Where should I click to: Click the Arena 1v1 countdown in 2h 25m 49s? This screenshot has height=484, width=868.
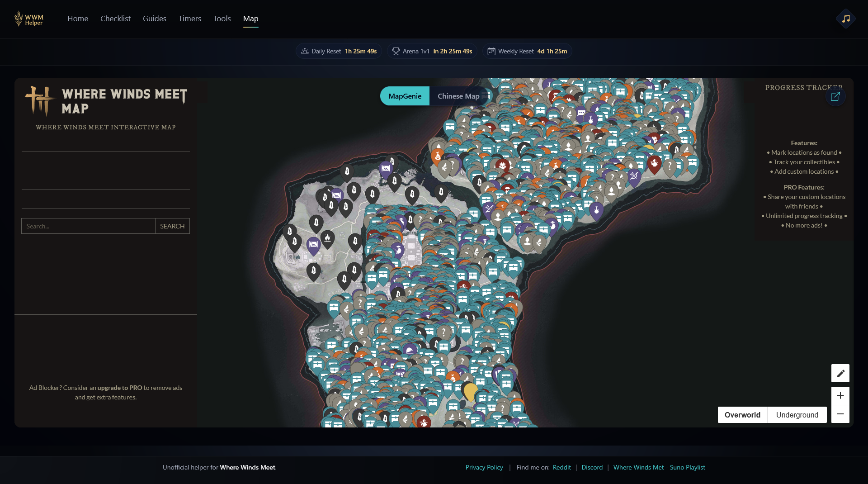click(453, 51)
